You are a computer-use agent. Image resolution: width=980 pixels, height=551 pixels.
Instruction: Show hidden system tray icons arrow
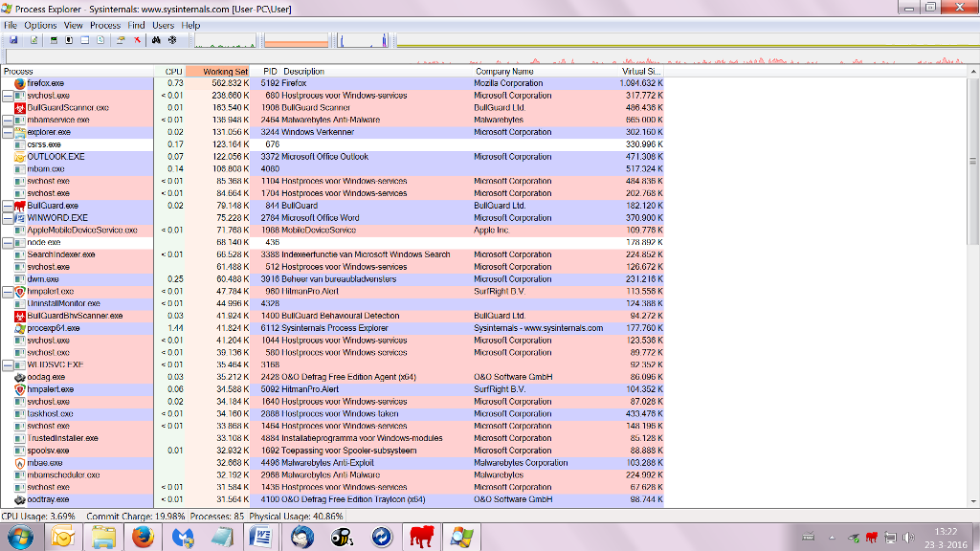click(832, 538)
